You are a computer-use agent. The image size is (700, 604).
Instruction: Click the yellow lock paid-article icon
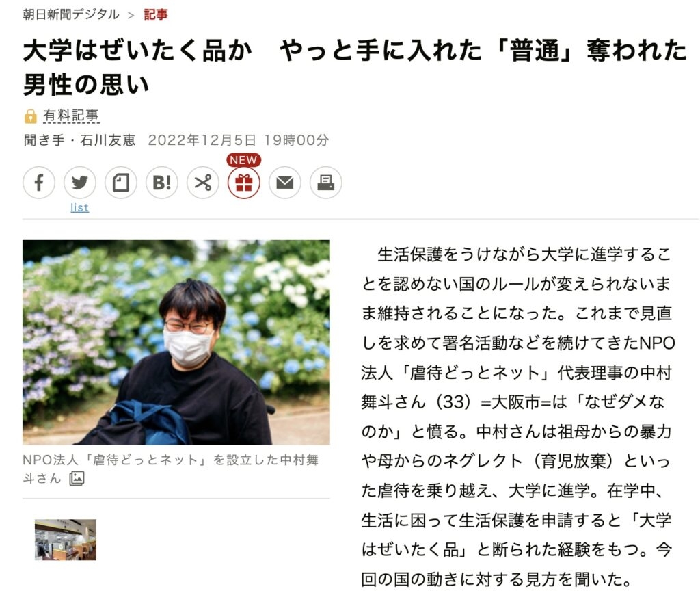pyautogui.click(x=30, y=116)
